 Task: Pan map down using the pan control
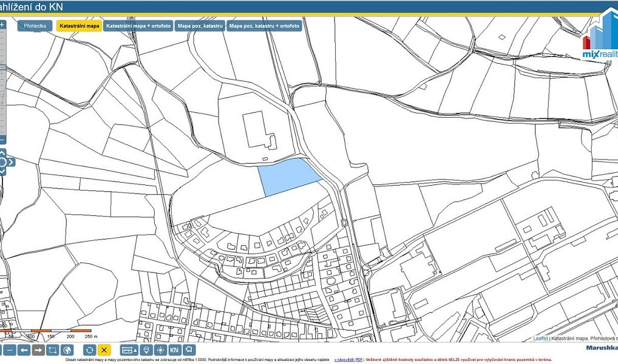[2, 171]
